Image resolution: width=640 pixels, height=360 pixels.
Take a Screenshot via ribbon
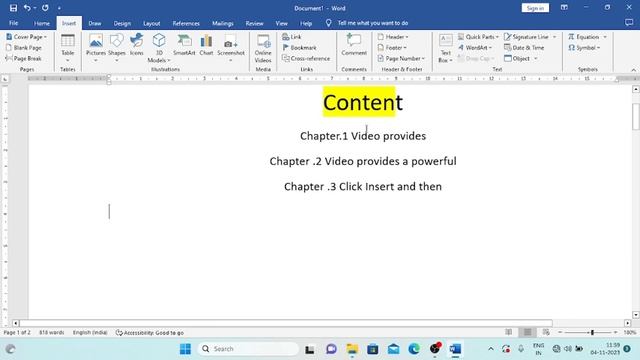(x=231, y=48)
